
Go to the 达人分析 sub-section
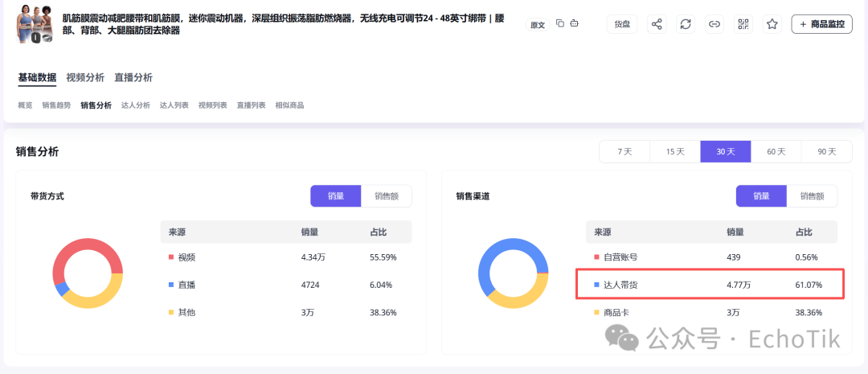point(136,105)
